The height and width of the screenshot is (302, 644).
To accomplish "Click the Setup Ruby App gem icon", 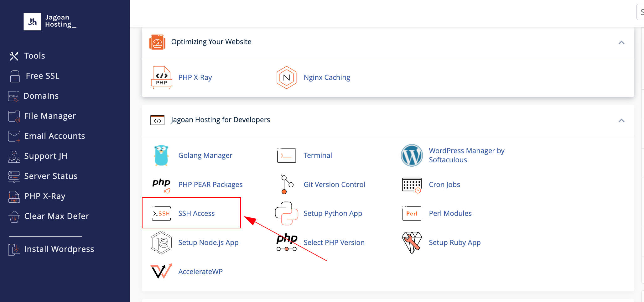I will [412, 242].
